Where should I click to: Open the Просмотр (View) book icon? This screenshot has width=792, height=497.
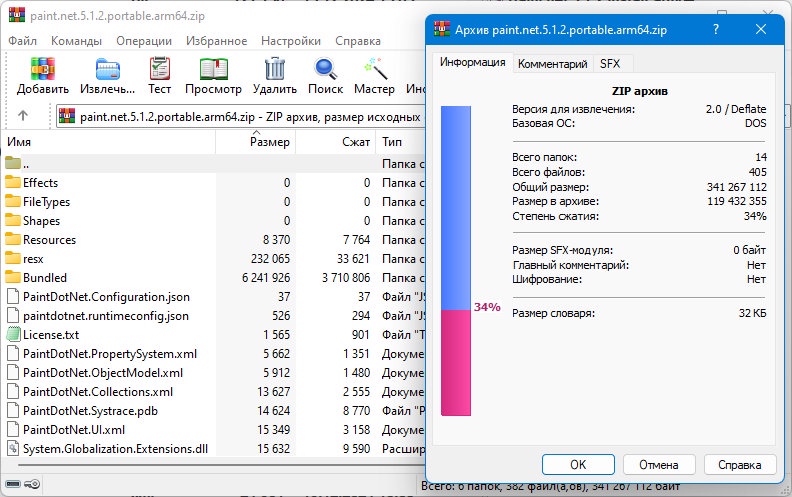click(x=214, y=69)
